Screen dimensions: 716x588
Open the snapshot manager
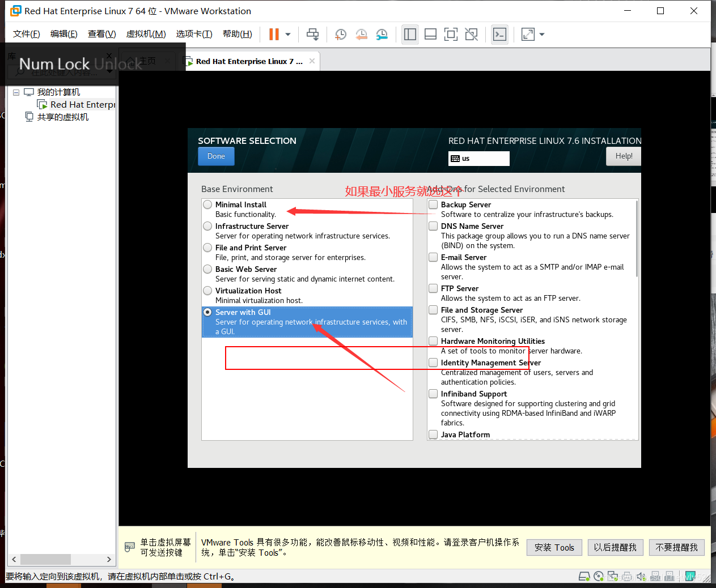click(x=382, y=35)
